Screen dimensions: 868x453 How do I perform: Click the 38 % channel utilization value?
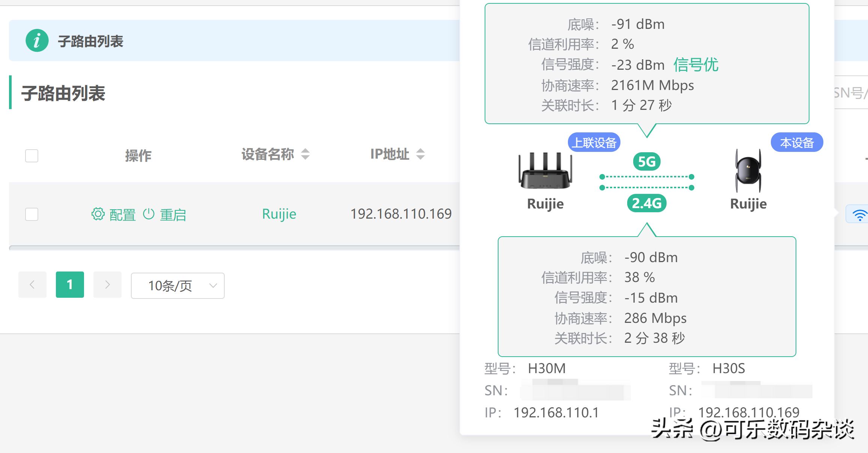640,277
